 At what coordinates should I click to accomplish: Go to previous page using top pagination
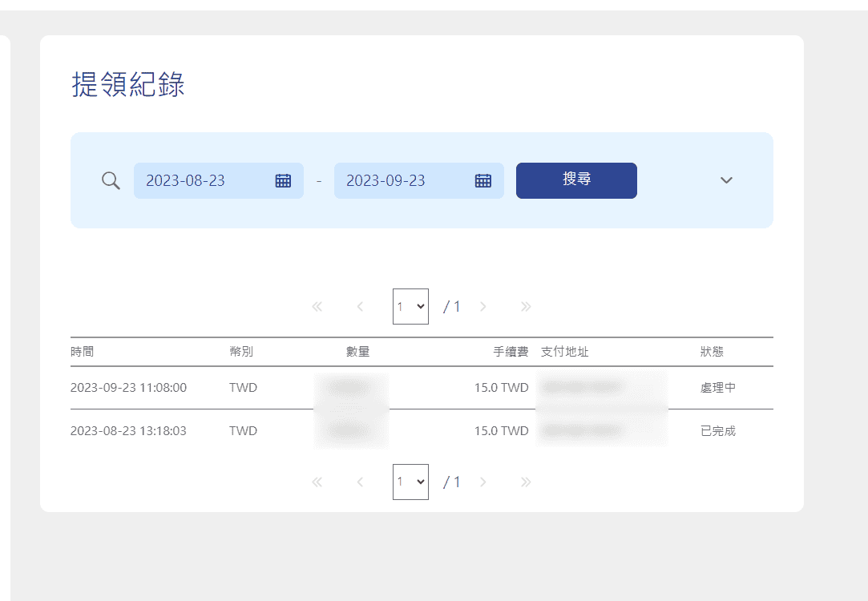[x=360, y=307]
